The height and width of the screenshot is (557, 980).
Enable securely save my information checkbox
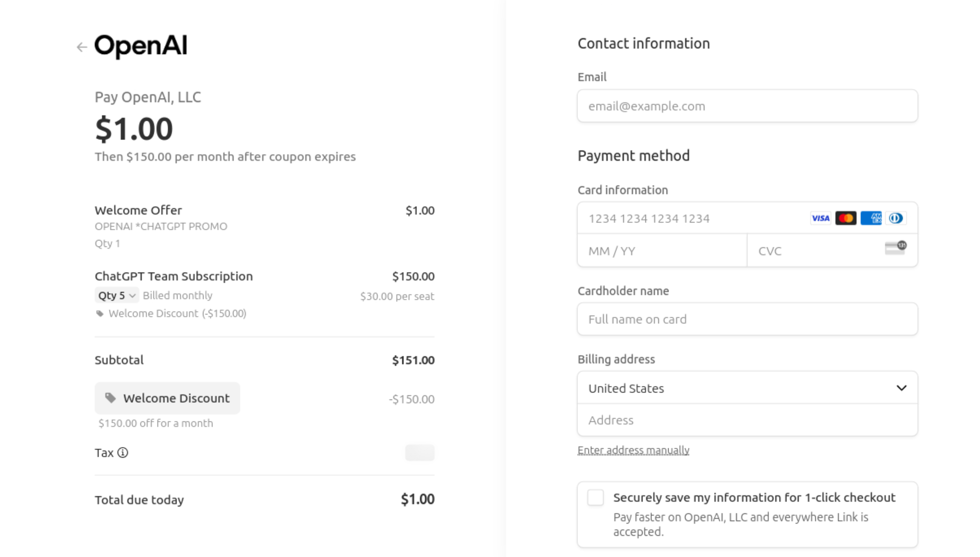point(596,498)
